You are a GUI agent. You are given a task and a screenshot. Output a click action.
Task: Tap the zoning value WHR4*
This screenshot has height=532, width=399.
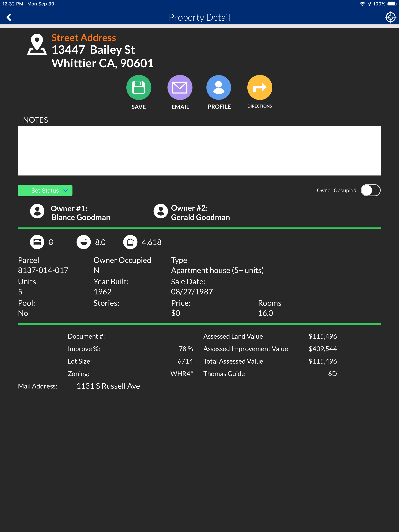[182, 374]
